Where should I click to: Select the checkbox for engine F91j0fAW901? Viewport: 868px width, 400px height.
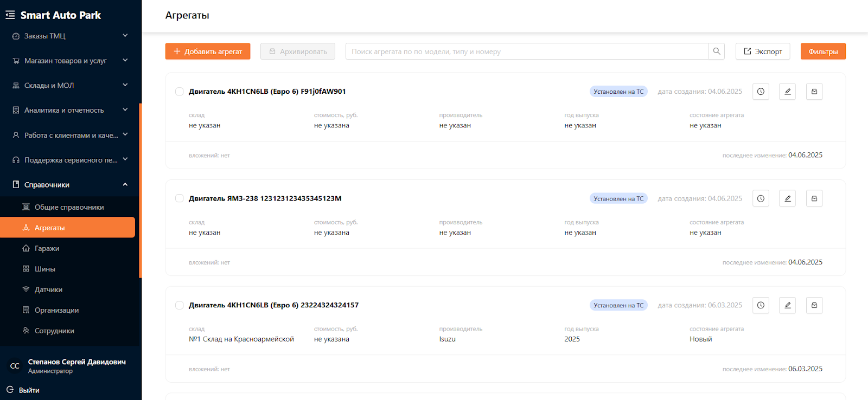[180, 92]
